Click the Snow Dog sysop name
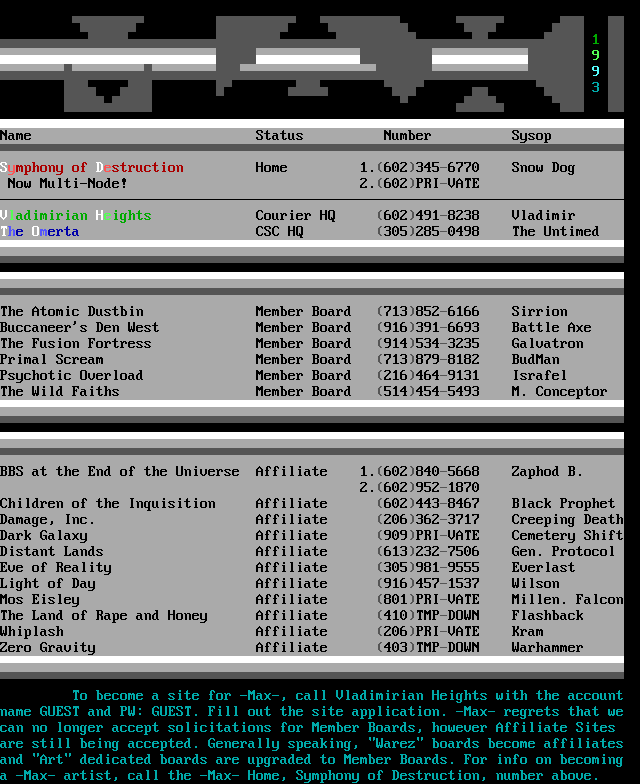The width and height of the screenshot is (640, 784). pyautogui.click(x=543, y=168)
